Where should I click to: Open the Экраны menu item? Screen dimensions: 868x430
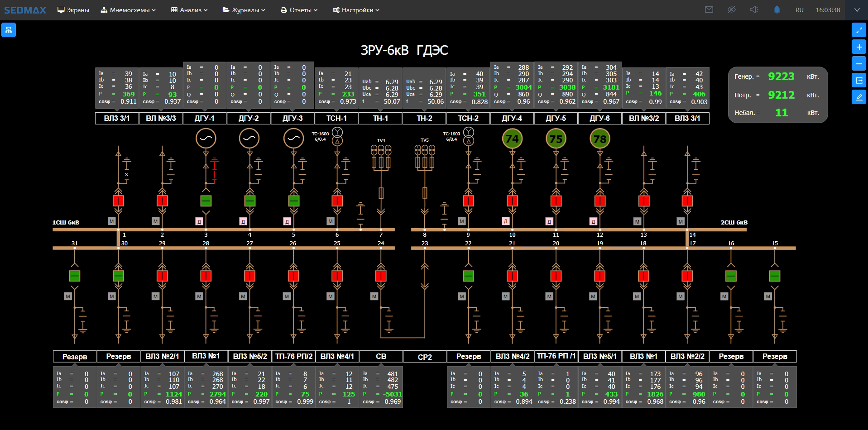tap(73, 10)
